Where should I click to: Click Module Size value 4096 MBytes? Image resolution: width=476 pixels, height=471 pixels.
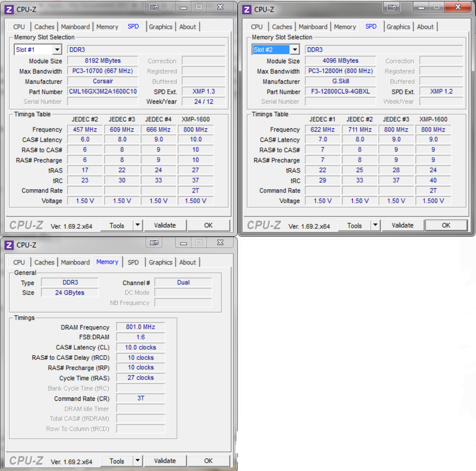[x=341, y=61]
